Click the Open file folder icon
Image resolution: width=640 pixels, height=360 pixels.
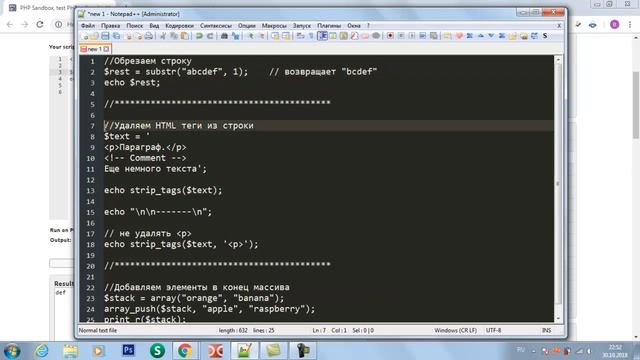tap(94, 36)
